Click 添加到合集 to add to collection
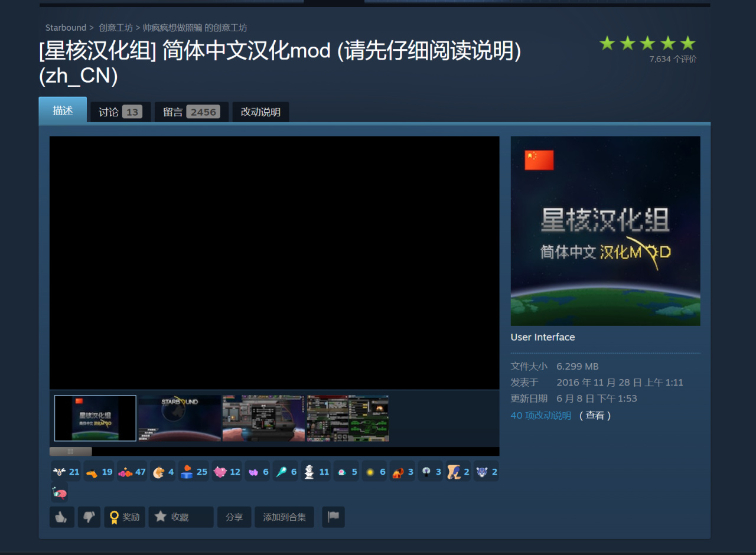Viewport: 756px width, 555px height. pos(285,517)
